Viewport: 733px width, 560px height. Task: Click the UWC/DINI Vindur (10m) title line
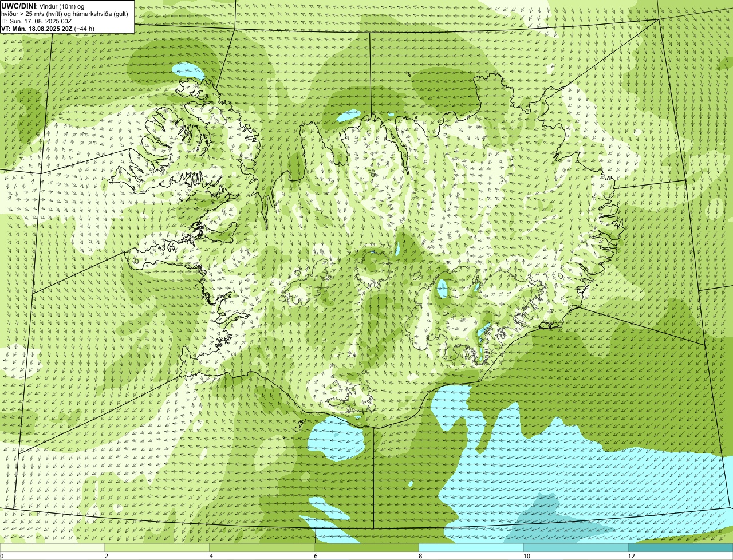click(x=43, y=6)
